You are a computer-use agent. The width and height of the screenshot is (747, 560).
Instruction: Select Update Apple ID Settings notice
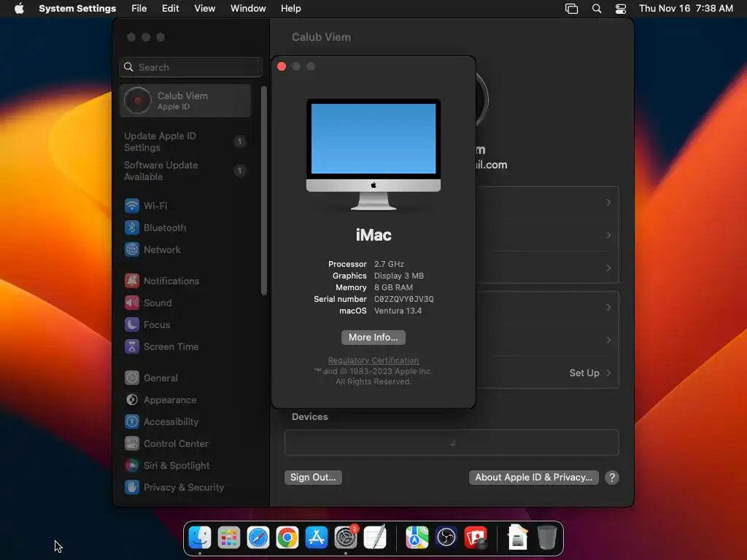185,141
